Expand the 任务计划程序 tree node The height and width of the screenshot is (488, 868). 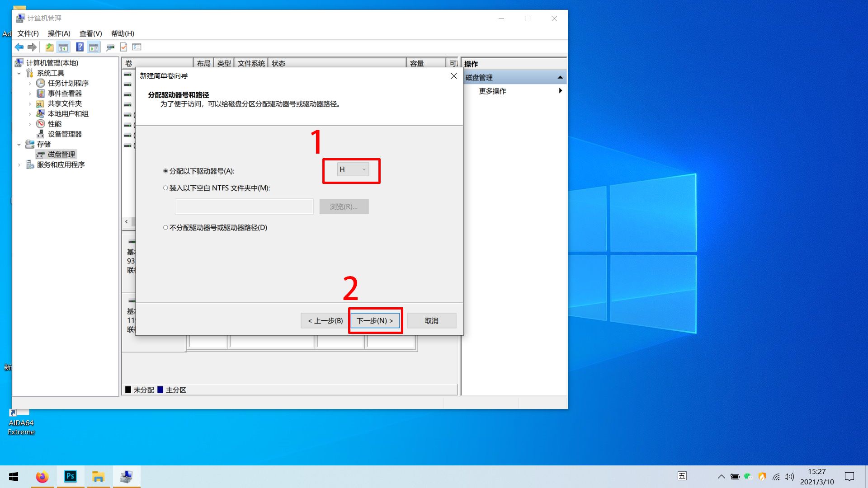[x=30, y=84]
